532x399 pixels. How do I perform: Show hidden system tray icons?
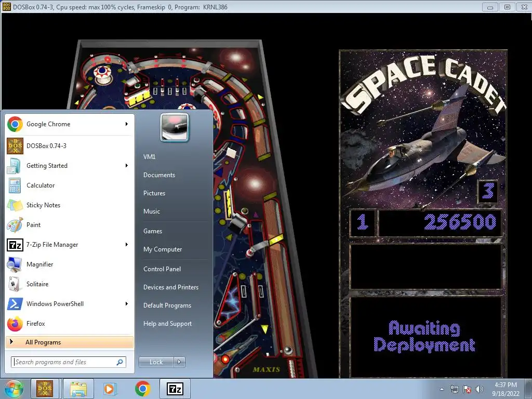click(x=442, y=389)
